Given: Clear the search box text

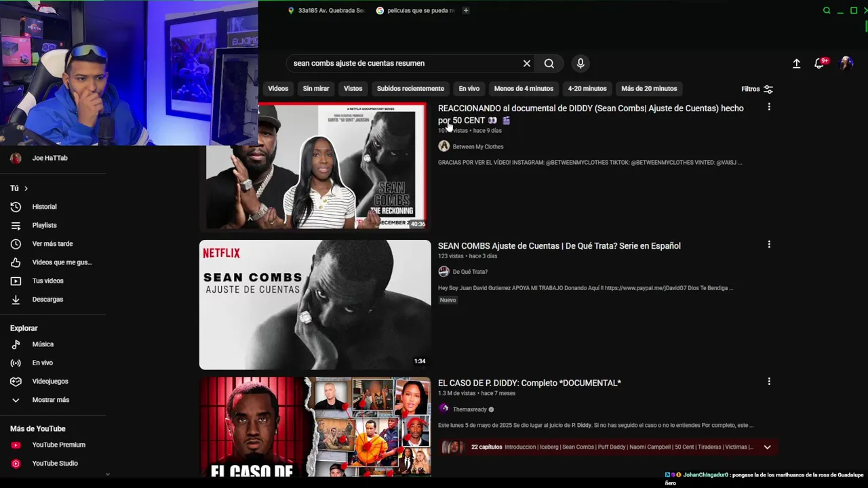Looking at the screenshot, I should pyautogui.click(x=527, y=63).
